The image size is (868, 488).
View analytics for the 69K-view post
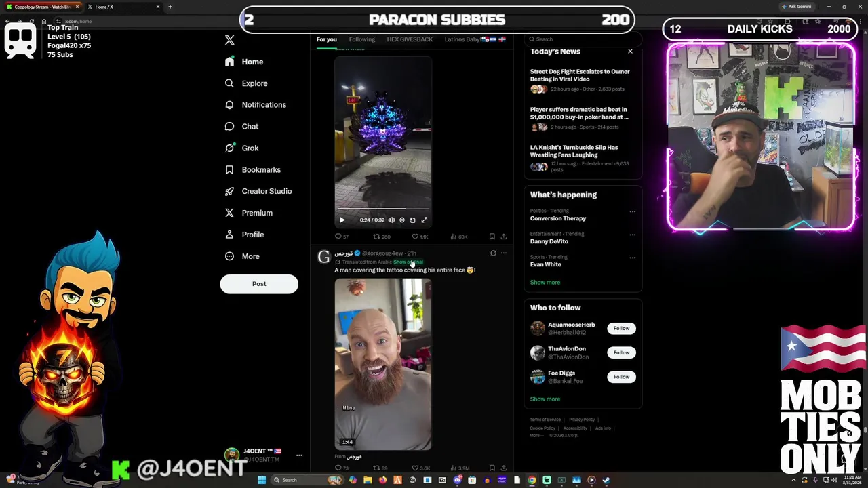(458, 237)
